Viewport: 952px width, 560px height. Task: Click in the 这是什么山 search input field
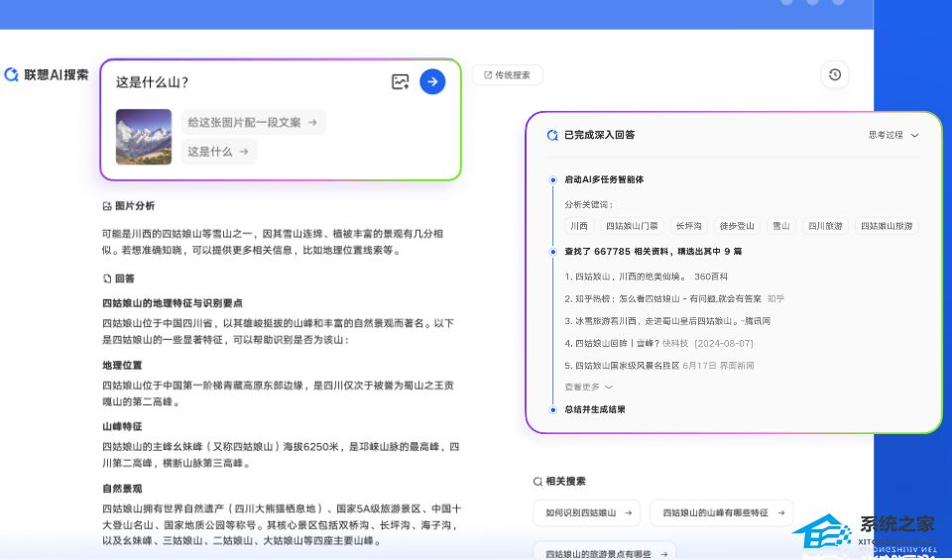tap(248, 82)
